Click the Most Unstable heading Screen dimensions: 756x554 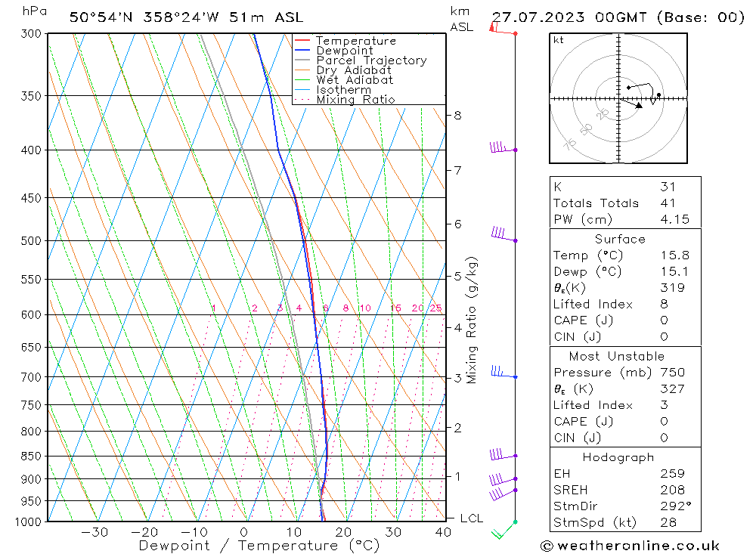tap(617, 356)
